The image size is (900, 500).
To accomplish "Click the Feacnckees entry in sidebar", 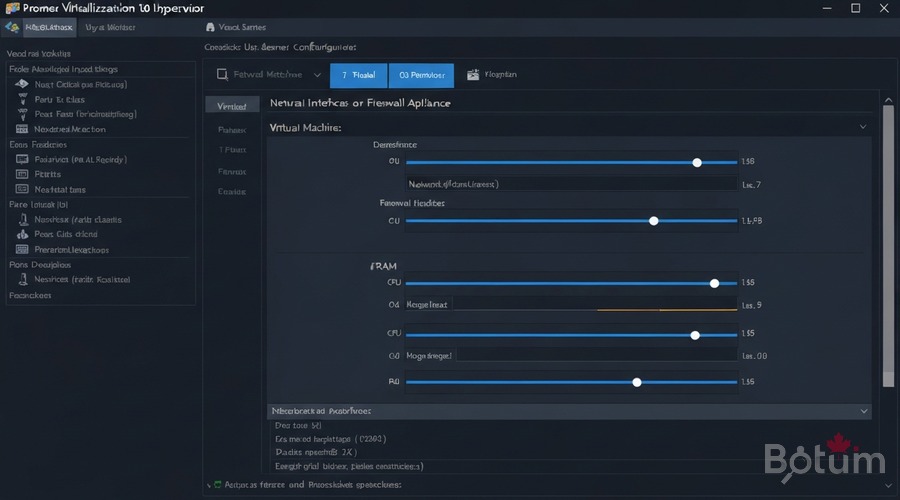I will (x=30, y=295).
